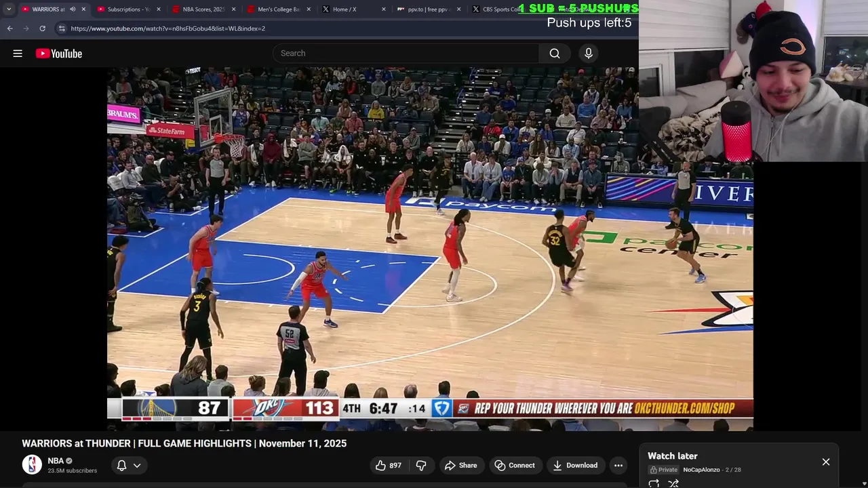The height and width of the screenshot is (488, 868).
Task: Click the basketball game video player
Action: point(430,248)
